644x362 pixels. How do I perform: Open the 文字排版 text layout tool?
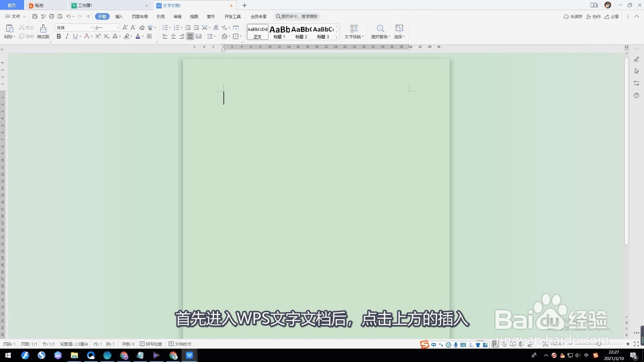[354, 31]
